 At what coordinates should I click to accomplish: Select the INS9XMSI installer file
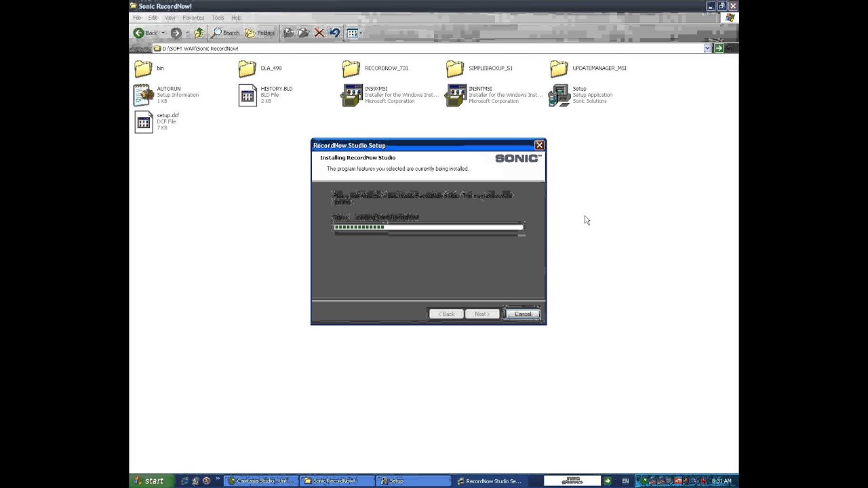coord(391,95)
